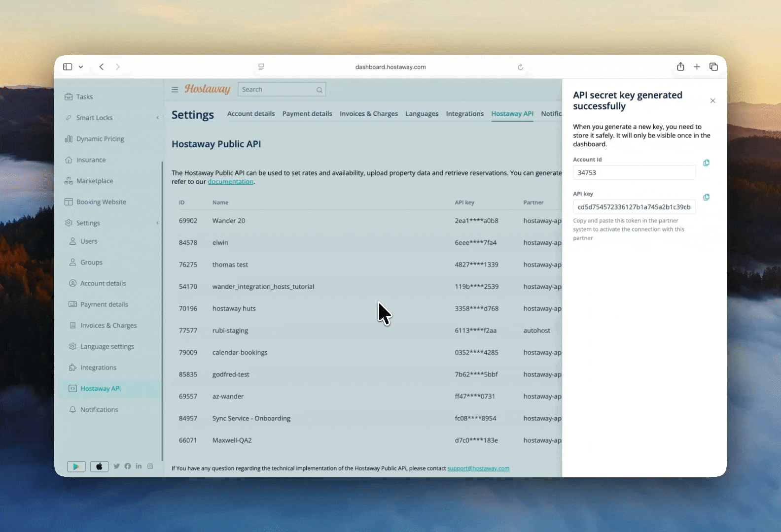The width and height of the screenshot is (781, 532).
Task: Open a new Safari tab
Action: (x=697, y=67)
